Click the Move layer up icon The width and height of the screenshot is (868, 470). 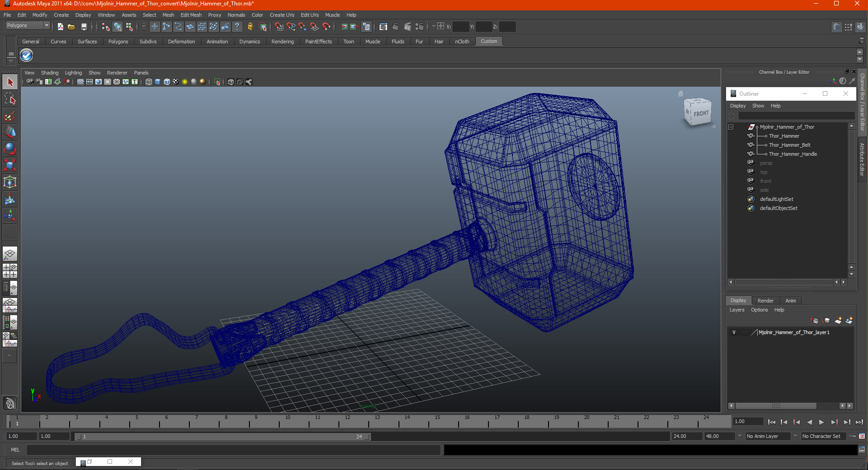click(x=815, y=321)
